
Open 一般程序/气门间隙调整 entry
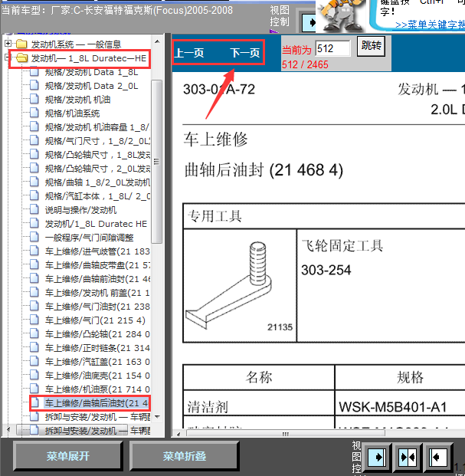[x=89, y=238]
